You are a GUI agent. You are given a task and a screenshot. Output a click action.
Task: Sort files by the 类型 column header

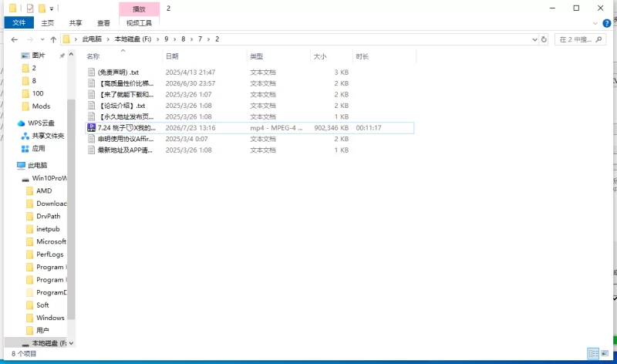pyautogui.click(x=257, y=56)
